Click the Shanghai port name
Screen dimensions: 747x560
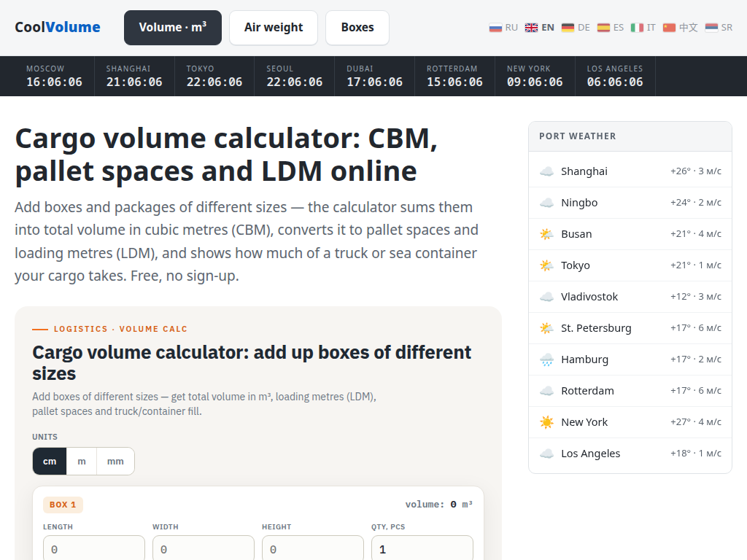tap(584, 171)
